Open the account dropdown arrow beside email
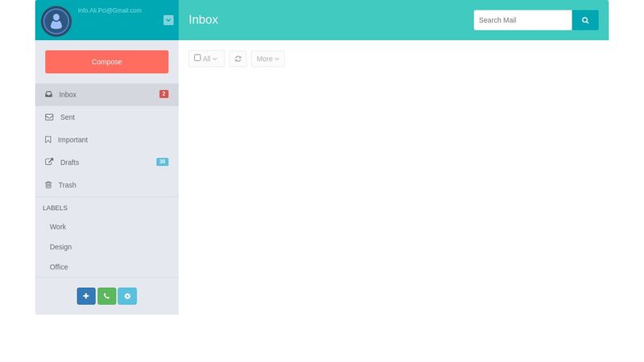Screen dimensions: 644x362 click(168, 20)
